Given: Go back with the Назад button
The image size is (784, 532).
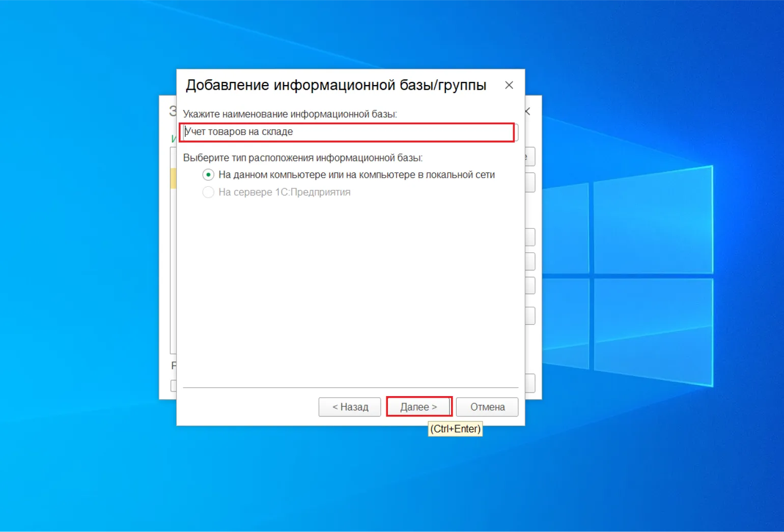Looking at the screenshot, I should pos(350,407).
